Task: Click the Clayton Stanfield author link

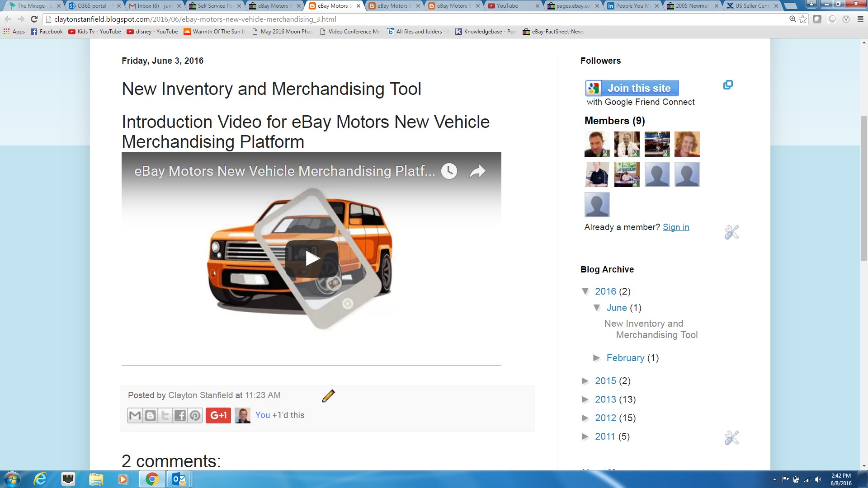Action: tap(200, 395)
